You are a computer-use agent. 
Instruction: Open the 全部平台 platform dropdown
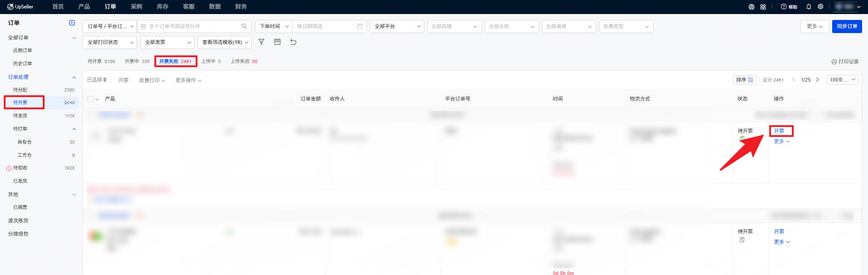point(397,26)
